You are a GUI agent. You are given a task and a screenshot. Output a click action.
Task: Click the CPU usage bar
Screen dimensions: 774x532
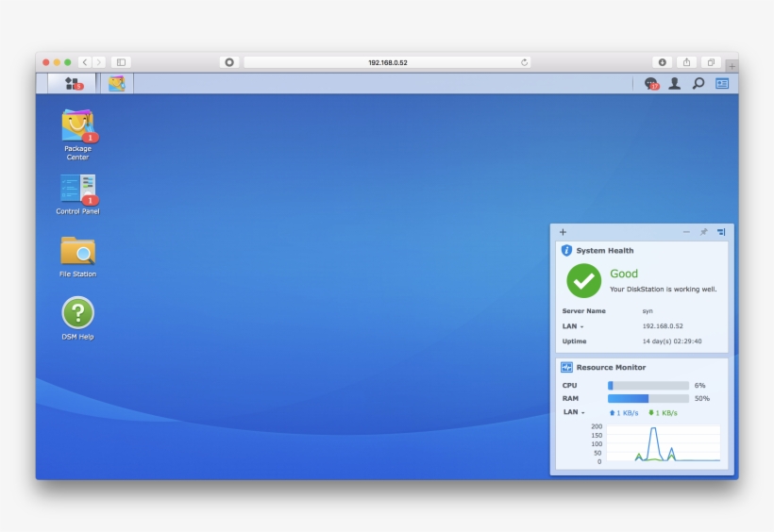(648, 386)
